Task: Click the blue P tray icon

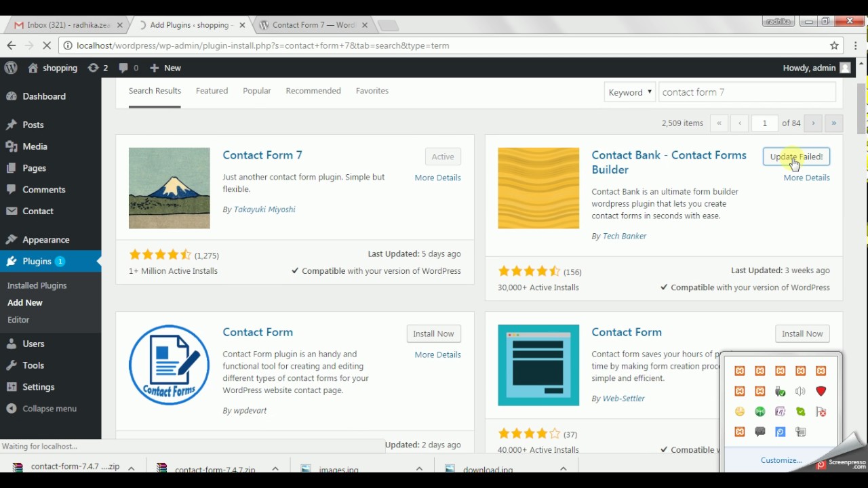Action: (x=781, y=432)
